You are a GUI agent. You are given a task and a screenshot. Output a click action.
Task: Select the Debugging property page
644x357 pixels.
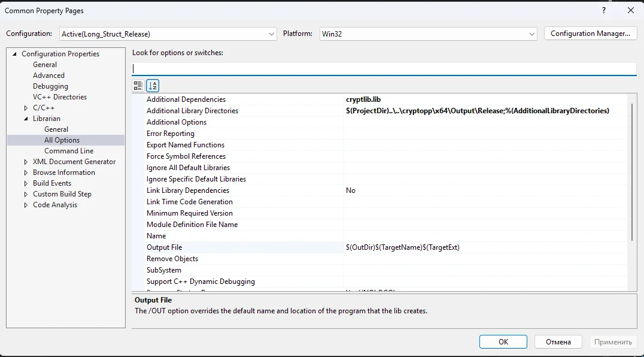click(x=50, y=86)
